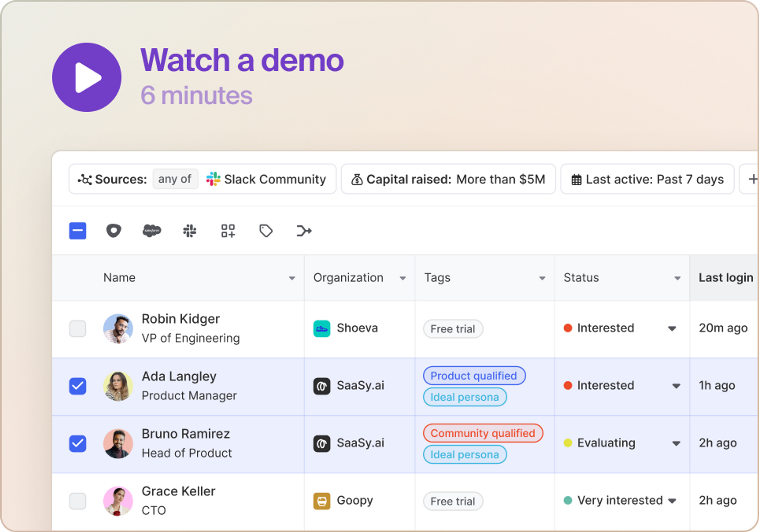The width and height of the screenshot is (759, 532).
Task: Click the Last active Past 7 days filter
Action: 647,179
